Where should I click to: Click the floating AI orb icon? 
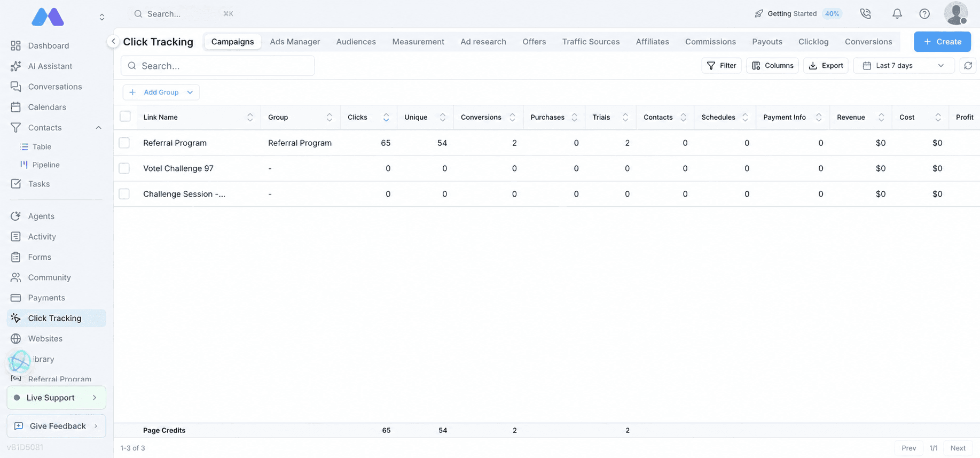coord(20,362)
